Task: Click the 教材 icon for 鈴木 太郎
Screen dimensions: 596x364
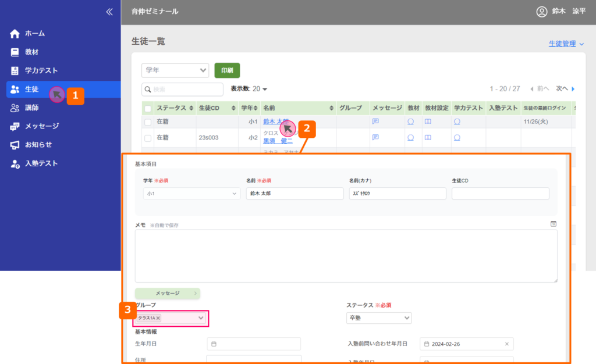Action: 410,122
